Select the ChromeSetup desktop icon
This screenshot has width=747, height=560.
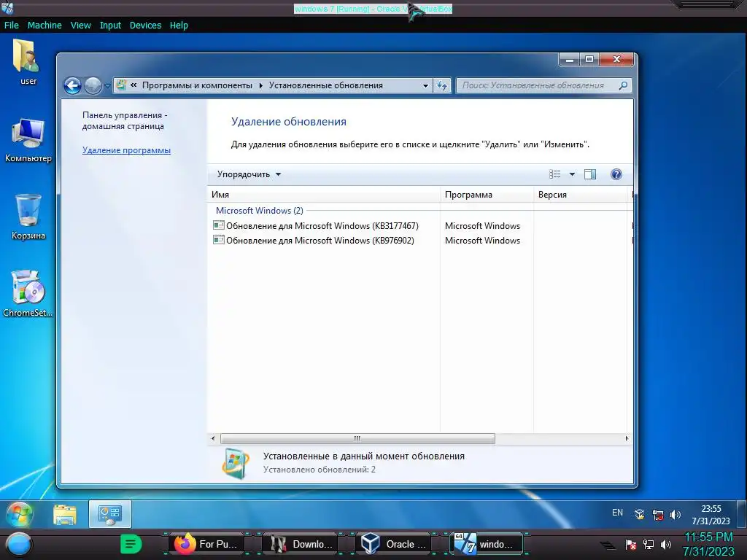(28, 293)
